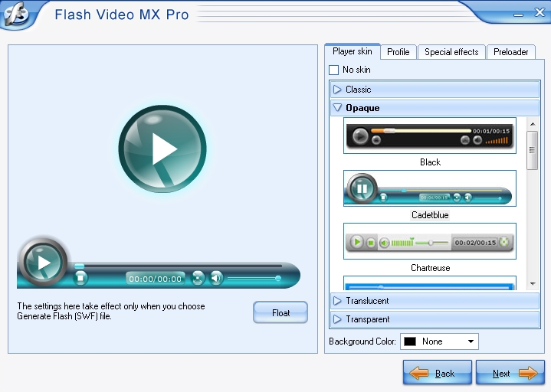Open the Background Color dropdown

pos(471,341)
